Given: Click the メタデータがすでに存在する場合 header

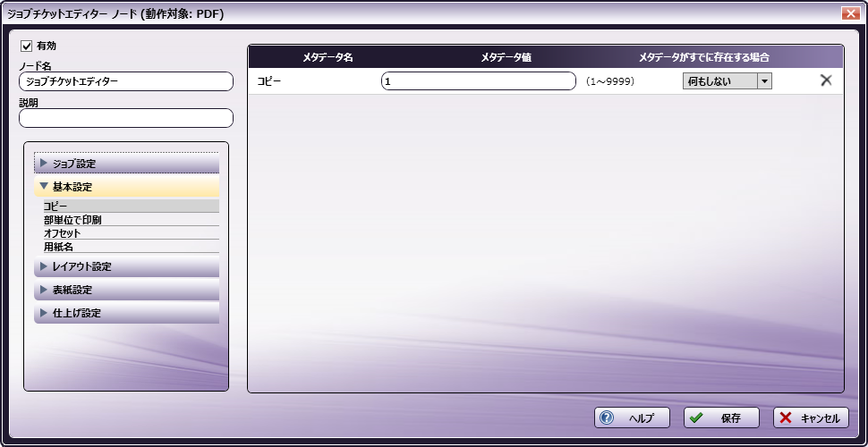Looking at the screenshot, I should 704,57.
